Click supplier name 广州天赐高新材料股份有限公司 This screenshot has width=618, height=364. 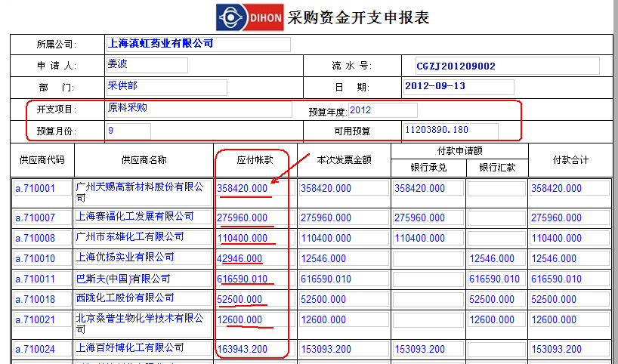pyautogui.click(x=143, y=193)
